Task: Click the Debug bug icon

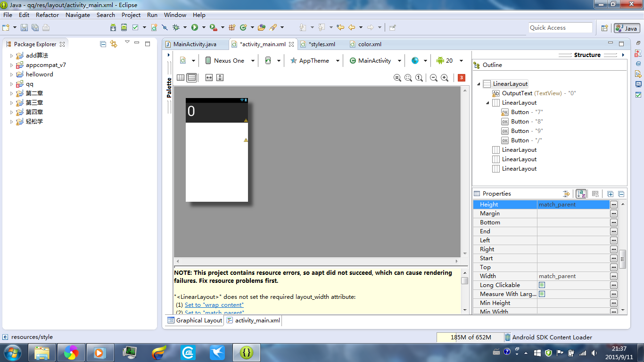Action: point(176,28)
